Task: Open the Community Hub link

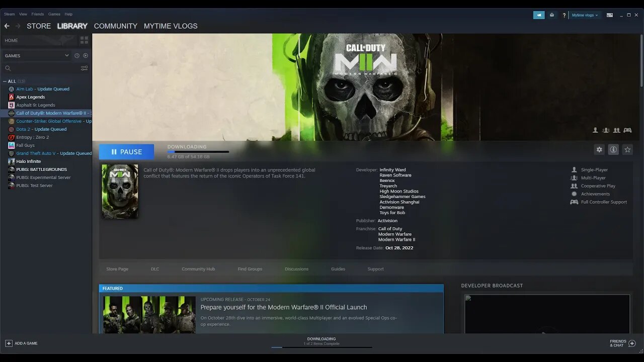Action: tap(198, 269)
